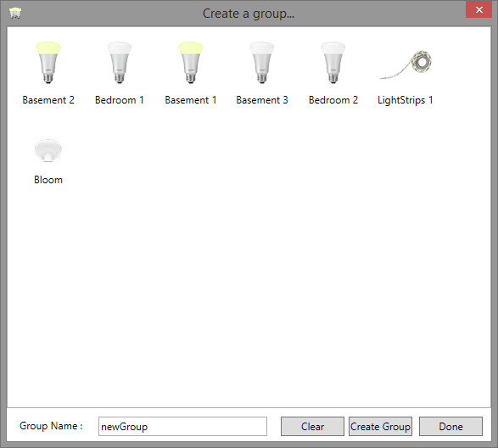Viewport: 498px width, 448px height.
Task: Select the LightStrips 1 strip icon
Action: pos(406,64)
